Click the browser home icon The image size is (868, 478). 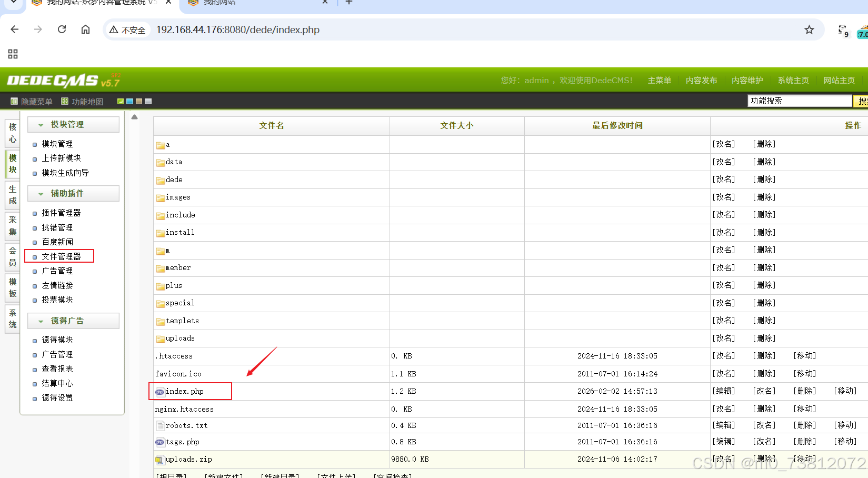pos(85,29)
